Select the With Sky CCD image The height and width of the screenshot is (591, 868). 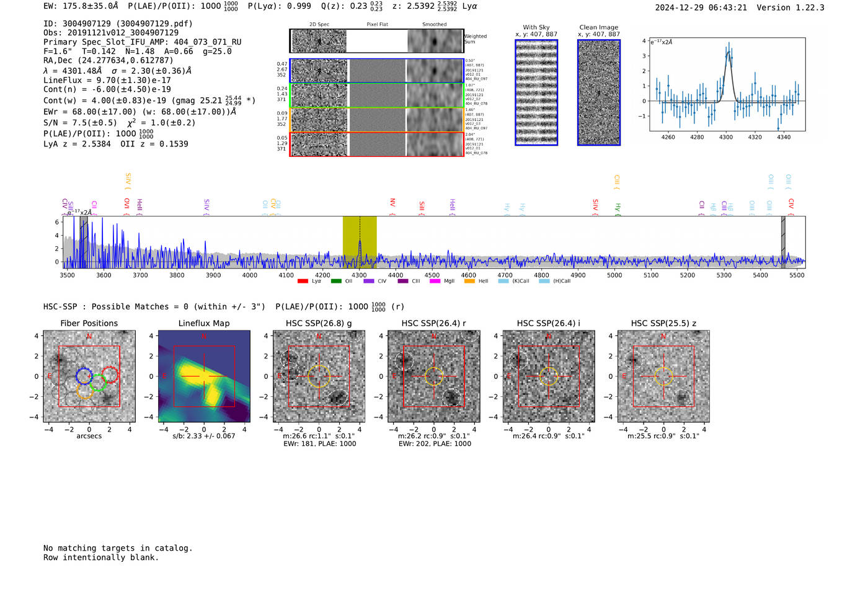(x=536, y=92)
